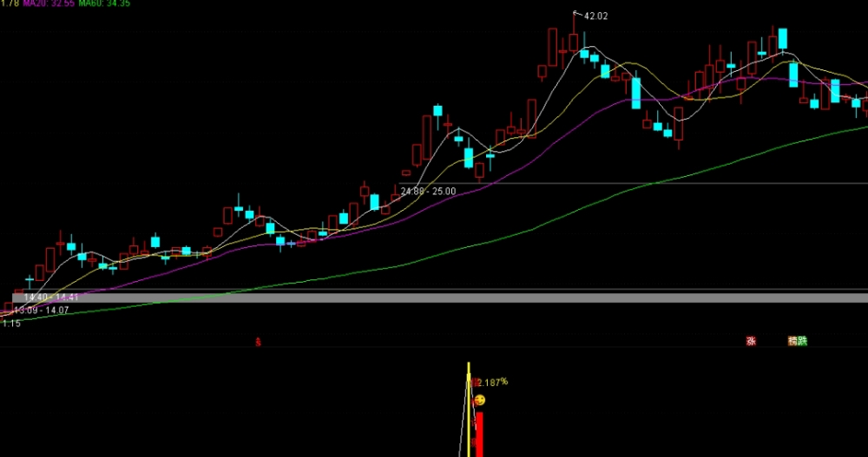868x457 pixels.
Task: Click the smiley face emoji in indicator panel
Action: [x=480, y=400]
